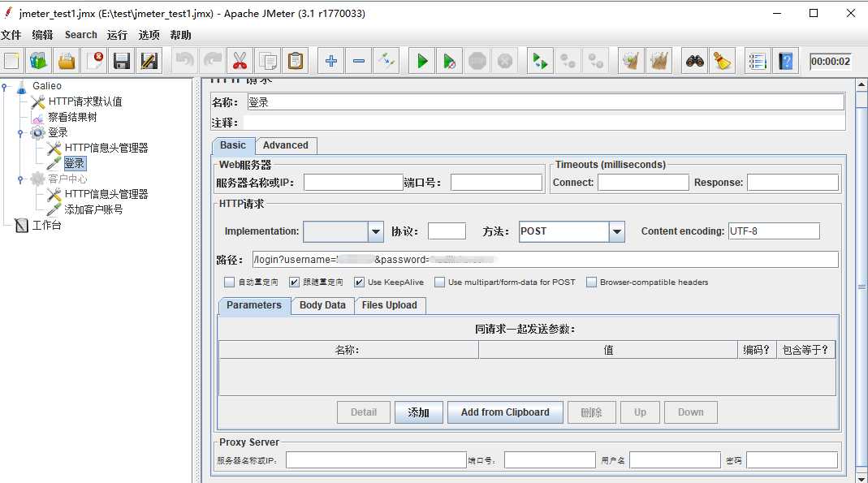Click the Remote start all icon
Viewport: 868px width, 483px height.
[x=540, y=61]
